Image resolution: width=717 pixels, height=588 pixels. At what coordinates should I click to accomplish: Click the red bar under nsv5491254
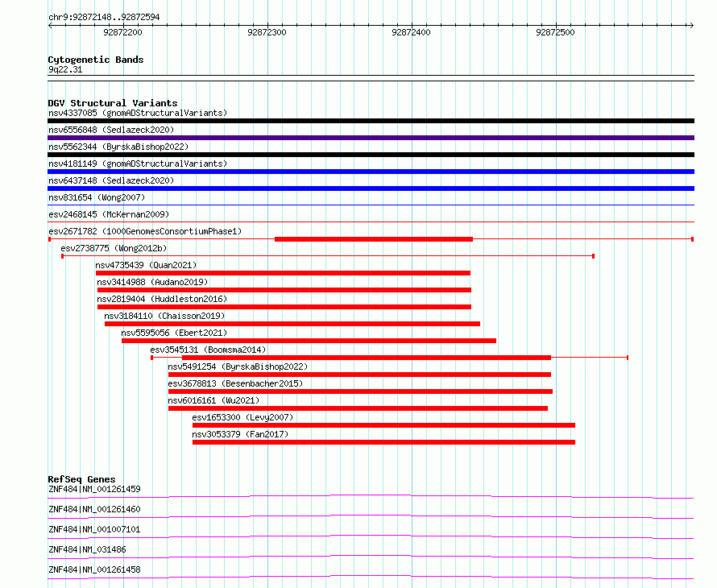359,375
